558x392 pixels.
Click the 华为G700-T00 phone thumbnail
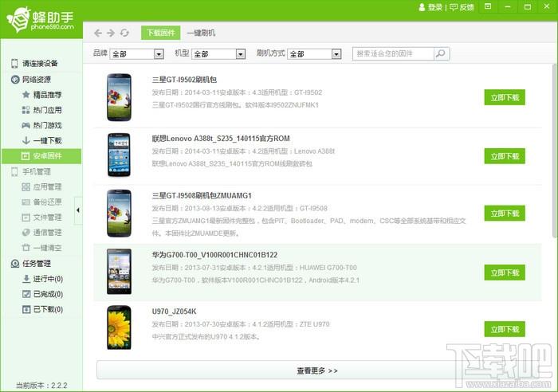(120, 272)
